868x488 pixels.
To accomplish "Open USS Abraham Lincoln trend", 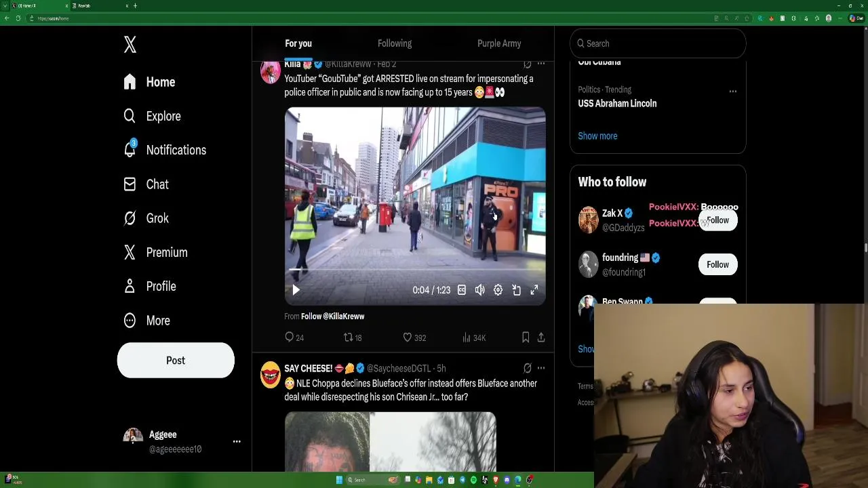I will click(x=617, y=104).
